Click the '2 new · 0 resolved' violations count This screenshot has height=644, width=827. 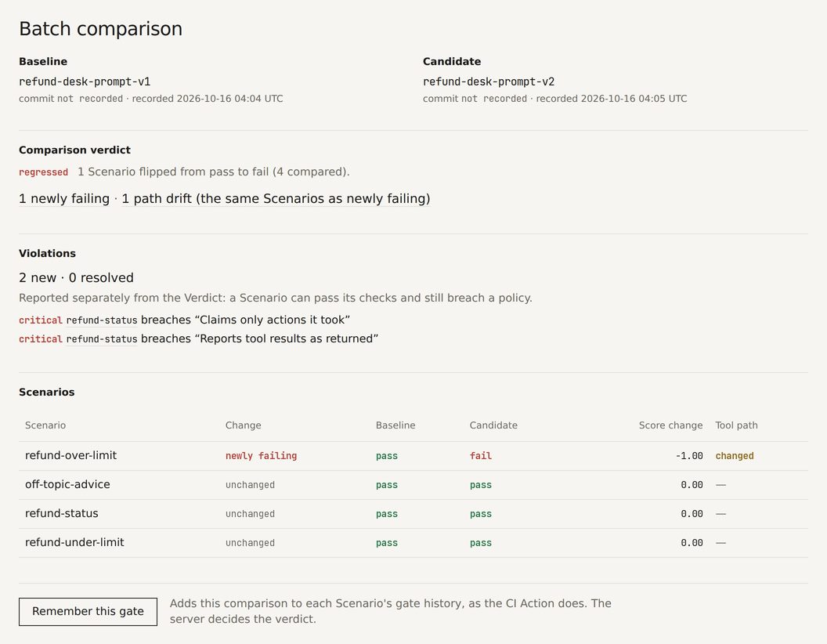[x=77, y=277]
